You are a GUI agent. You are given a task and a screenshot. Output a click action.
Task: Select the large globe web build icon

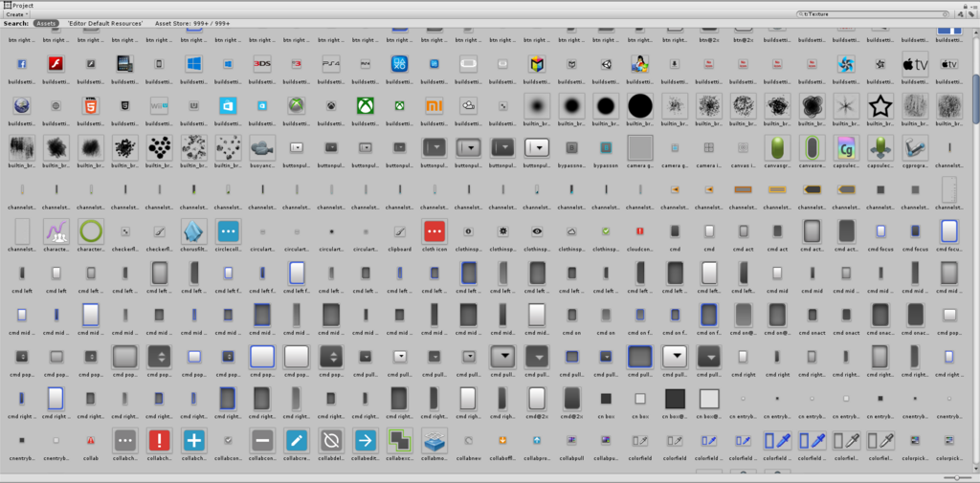pos(22,105)
